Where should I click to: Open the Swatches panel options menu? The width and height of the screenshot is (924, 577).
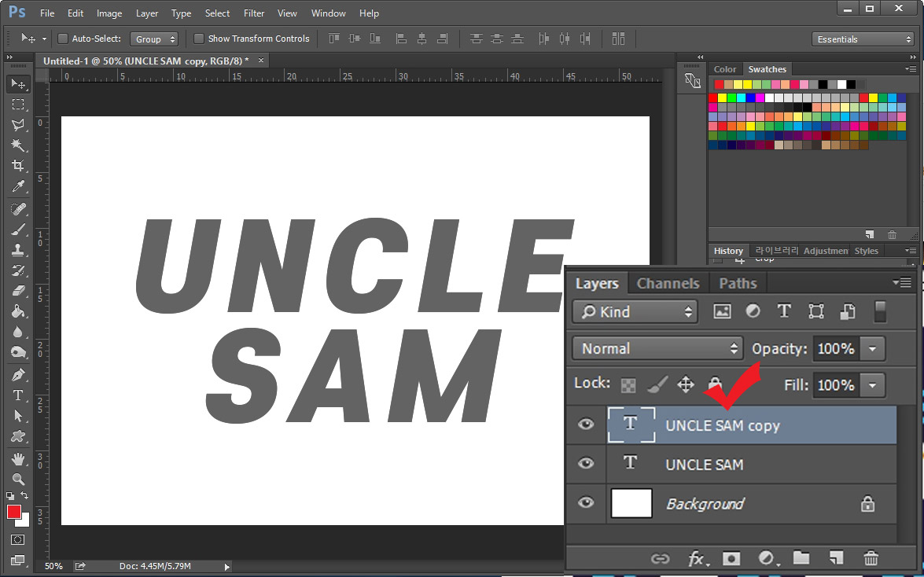click(911, 69)
